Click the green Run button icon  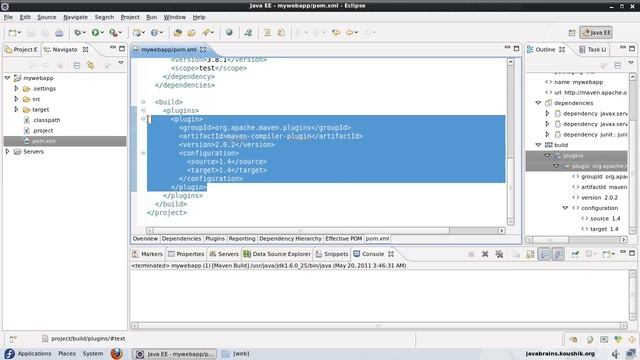(95, 33)
